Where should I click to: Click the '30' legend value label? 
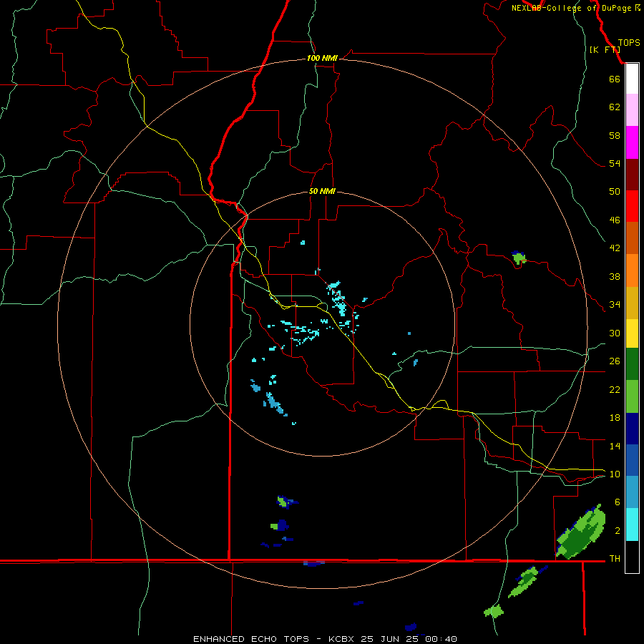click(x=615, y=333)
